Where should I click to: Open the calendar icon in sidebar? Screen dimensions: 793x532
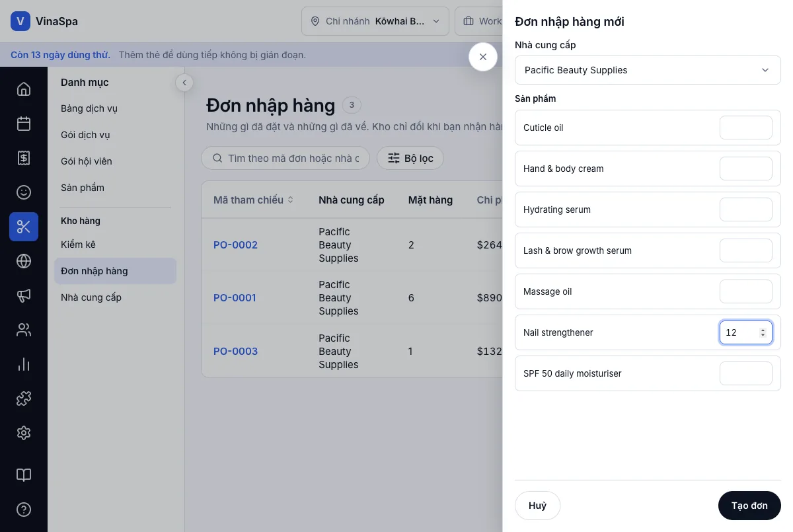24,124
